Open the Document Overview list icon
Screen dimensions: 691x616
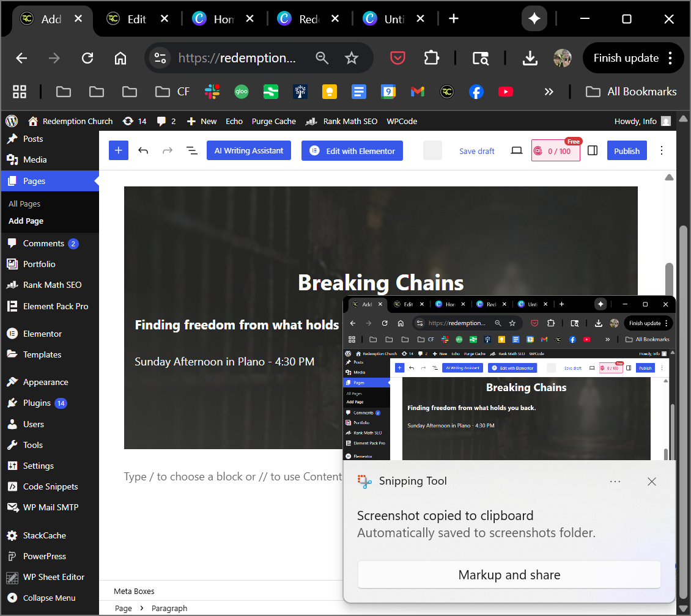(x=191, y=151)
